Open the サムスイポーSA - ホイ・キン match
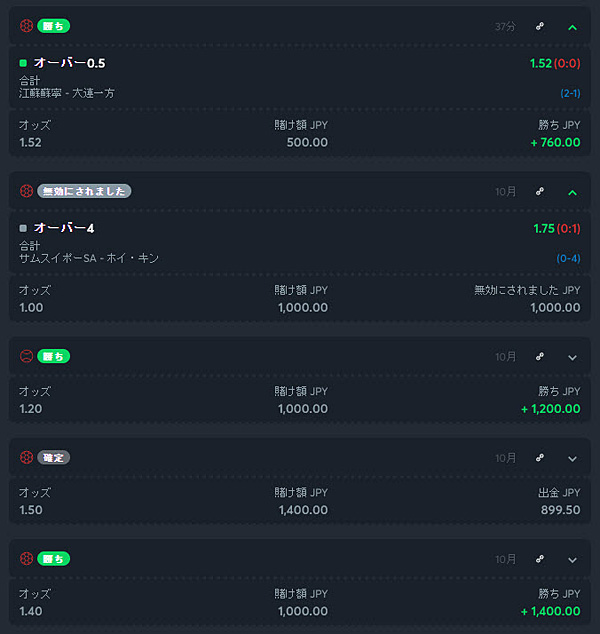The image size is (600, 634). click(89, 258)
